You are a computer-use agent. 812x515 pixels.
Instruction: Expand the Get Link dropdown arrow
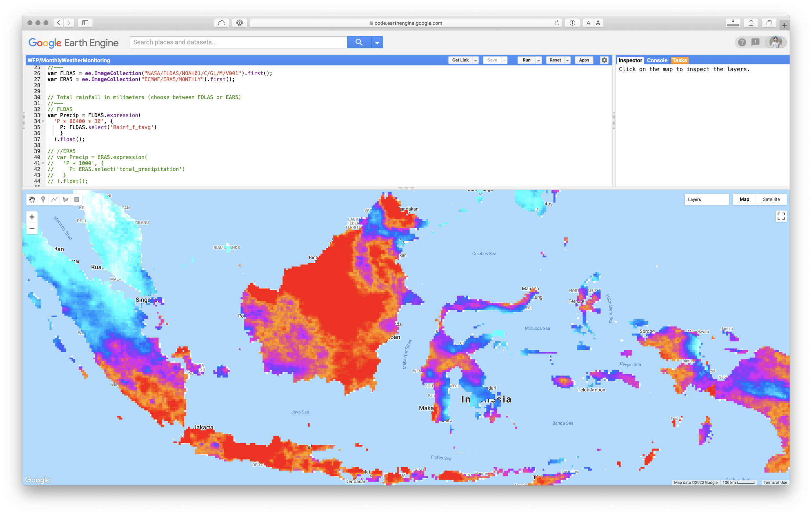(476, 60)
